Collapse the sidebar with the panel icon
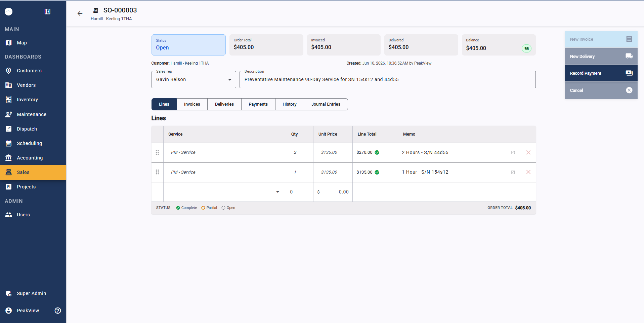This screenshot has height=323, width=644. (47, 12)
